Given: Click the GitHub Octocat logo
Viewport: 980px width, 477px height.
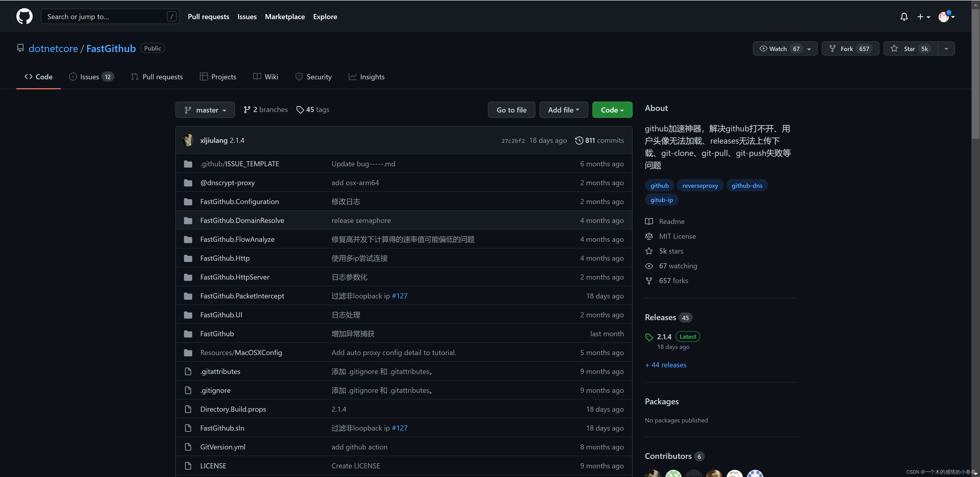Looking at the screenshot, I should pyautogui.click(x=24, y=16).
